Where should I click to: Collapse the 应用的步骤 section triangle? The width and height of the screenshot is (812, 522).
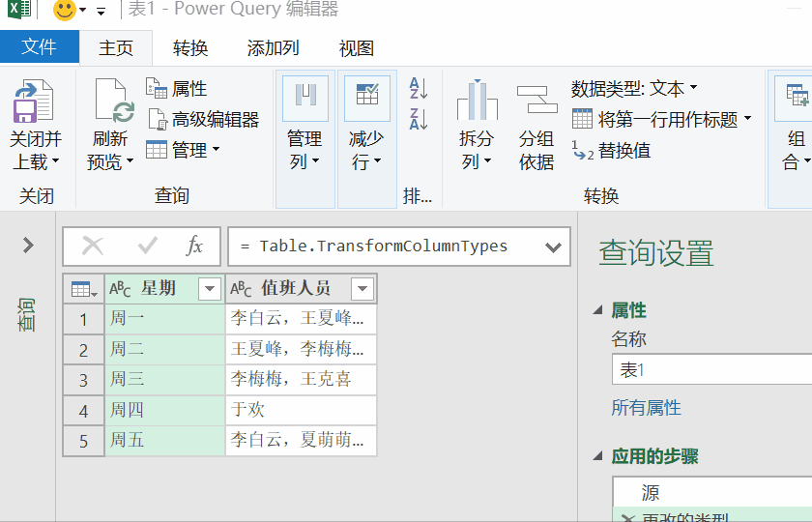[x=598, y=456]
